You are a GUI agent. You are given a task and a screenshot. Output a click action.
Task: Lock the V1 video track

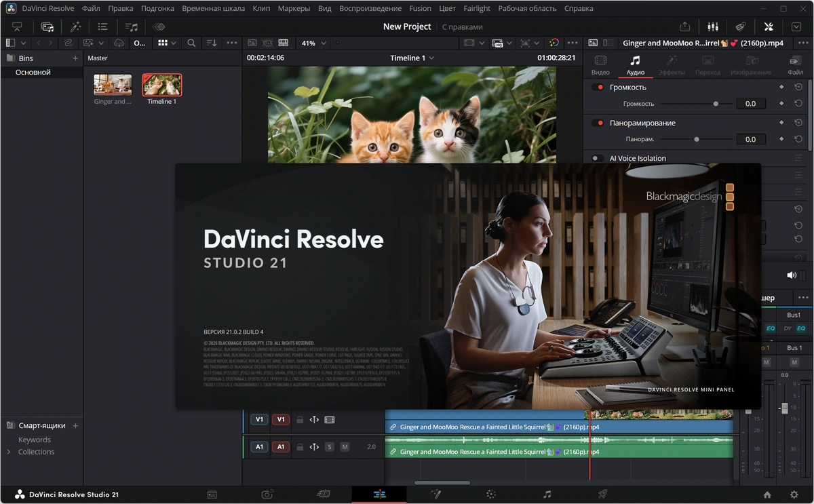pos(299,420)
